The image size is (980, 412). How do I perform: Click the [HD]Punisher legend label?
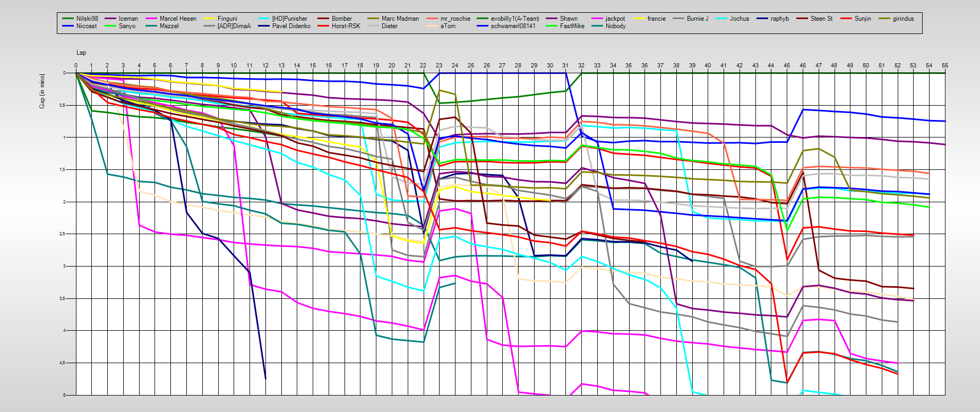(289, 19)
